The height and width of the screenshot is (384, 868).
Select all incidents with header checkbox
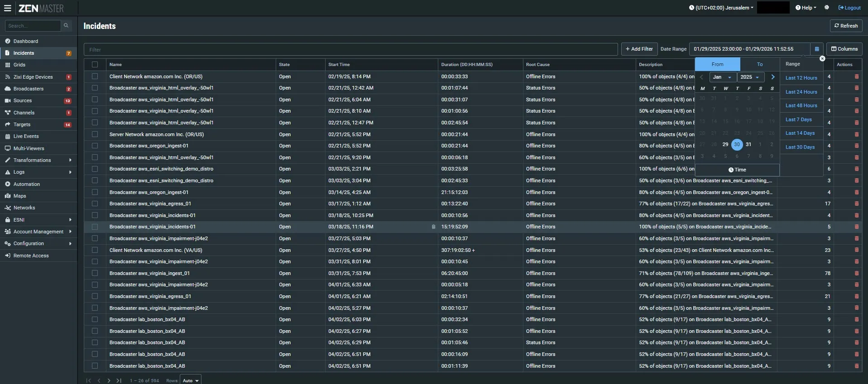click(x=95, y=65)
